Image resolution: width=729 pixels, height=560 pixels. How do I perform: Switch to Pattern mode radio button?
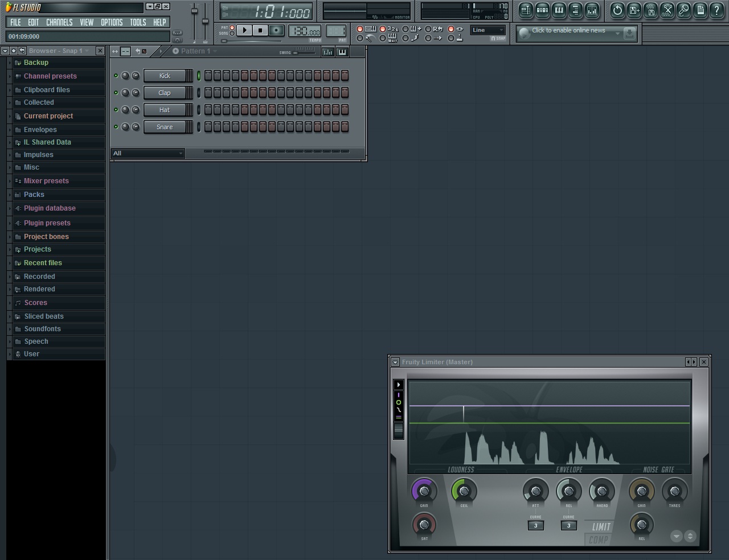tap(232, 27)
